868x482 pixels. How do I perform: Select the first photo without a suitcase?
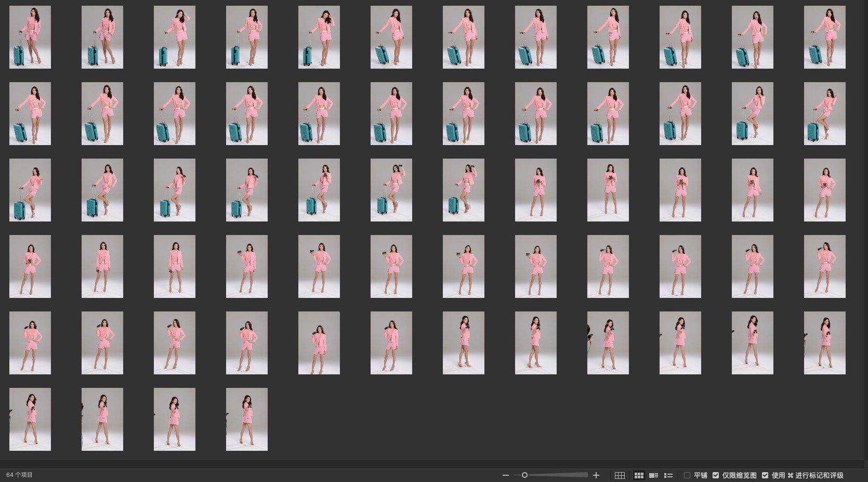(x=535, y=190)
